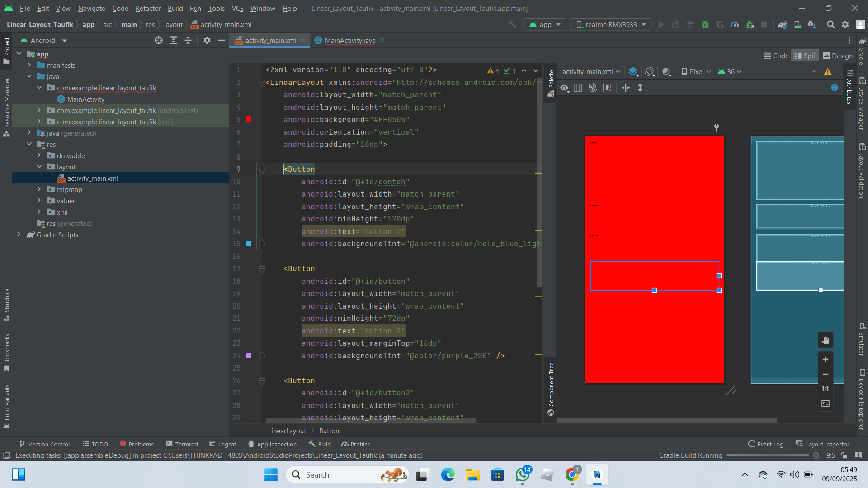Toggle view options eye icon in design toolbar
868x488 pixels.
pyautogui.click(x=565, y=88)
